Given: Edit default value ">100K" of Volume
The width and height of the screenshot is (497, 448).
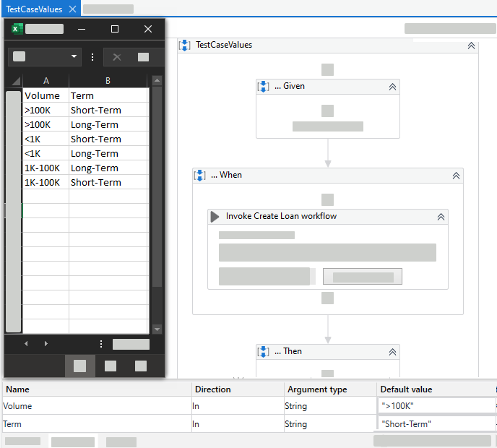Looking at the screenshot, I should (x=436, y=406).
